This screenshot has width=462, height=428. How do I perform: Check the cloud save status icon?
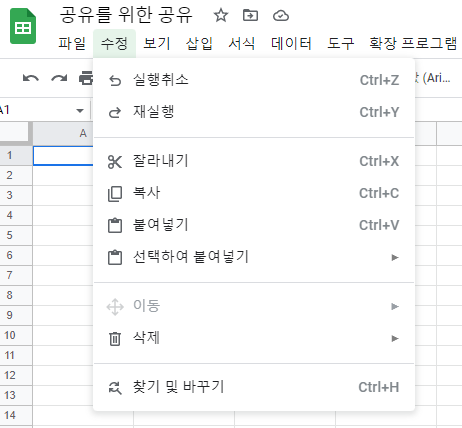pyautogui.click(x=281, y=15)
